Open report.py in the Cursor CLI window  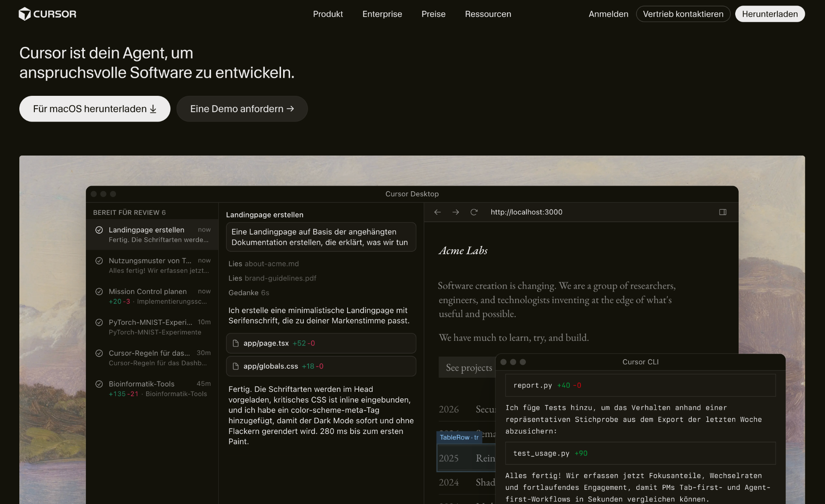641,385
